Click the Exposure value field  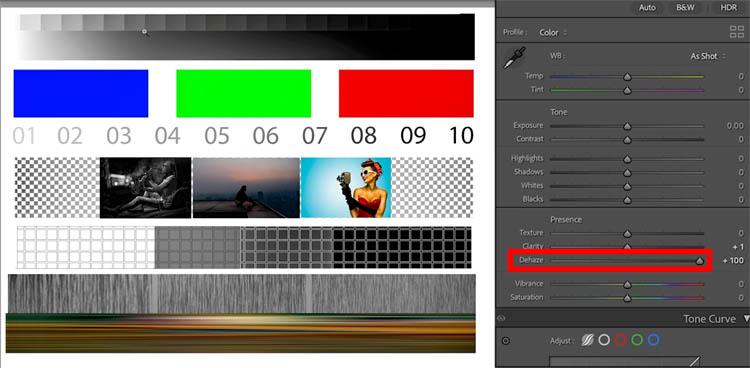pos(735,126)
